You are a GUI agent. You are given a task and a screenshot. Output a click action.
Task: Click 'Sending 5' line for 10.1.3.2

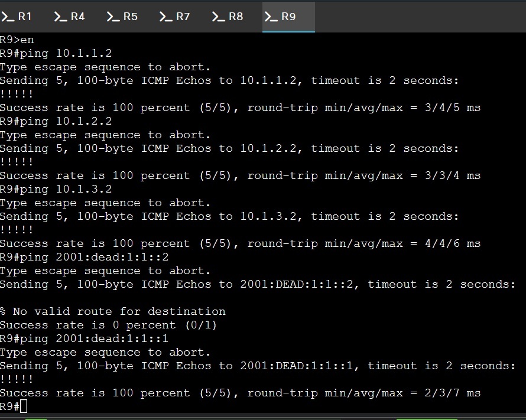coord(229,216)
